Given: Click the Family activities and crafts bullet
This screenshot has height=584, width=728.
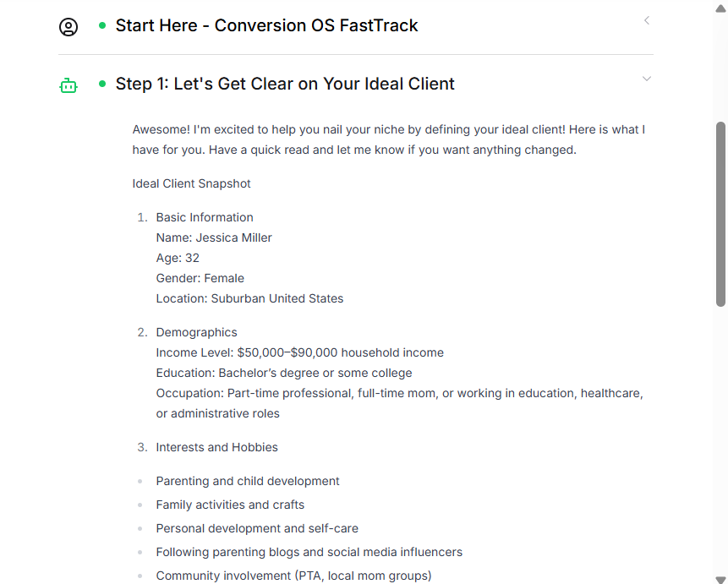Looking at the screenshot, I should coord(230,505).
